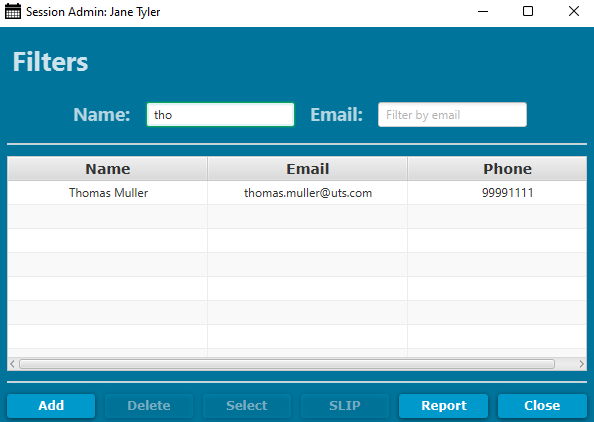This screenshot has width=594, height=422.
Task: Maximize the Session Admin window
Action: (528, 11)
